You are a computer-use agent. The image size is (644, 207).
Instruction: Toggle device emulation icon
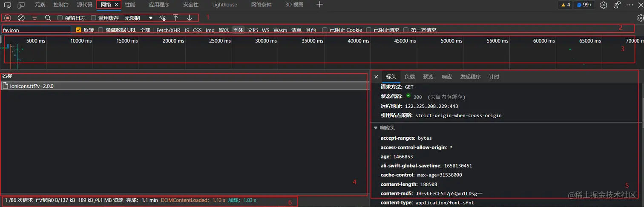tap(21, 5)
